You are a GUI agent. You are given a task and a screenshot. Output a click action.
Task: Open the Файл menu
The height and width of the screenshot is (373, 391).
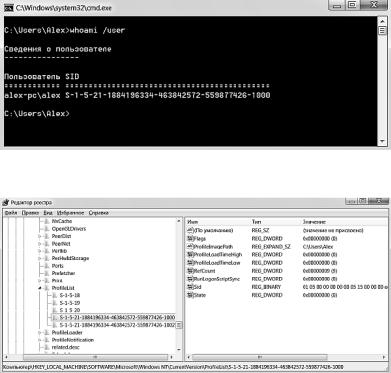pyautogui.click(x=11, y=213)
